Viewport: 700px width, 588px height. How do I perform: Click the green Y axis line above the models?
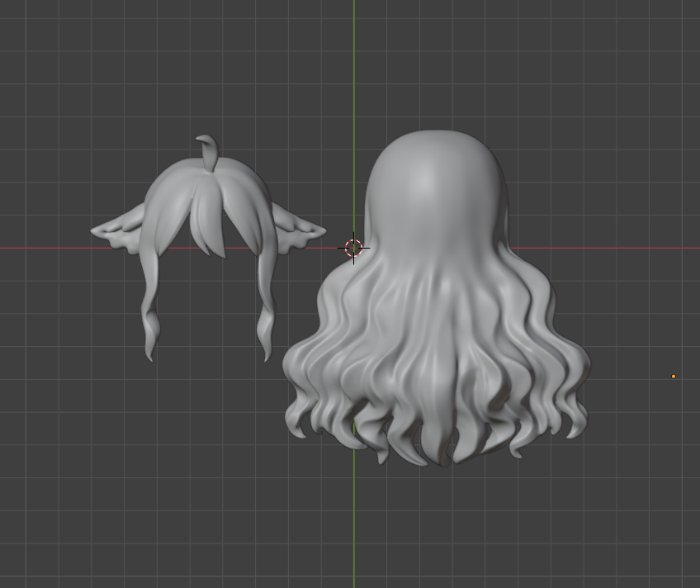354,66
